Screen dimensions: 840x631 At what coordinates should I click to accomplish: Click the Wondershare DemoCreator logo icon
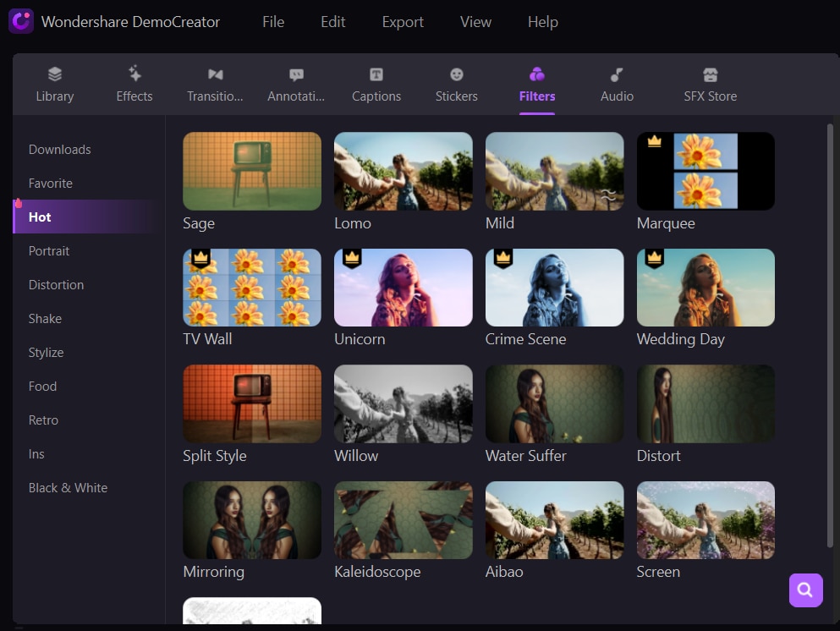pos(21,21)
